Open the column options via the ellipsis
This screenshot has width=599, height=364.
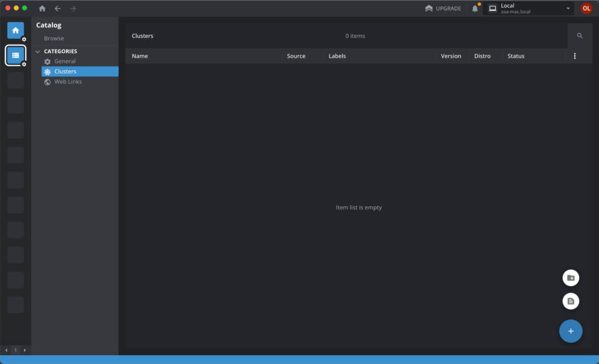[574, 56]
